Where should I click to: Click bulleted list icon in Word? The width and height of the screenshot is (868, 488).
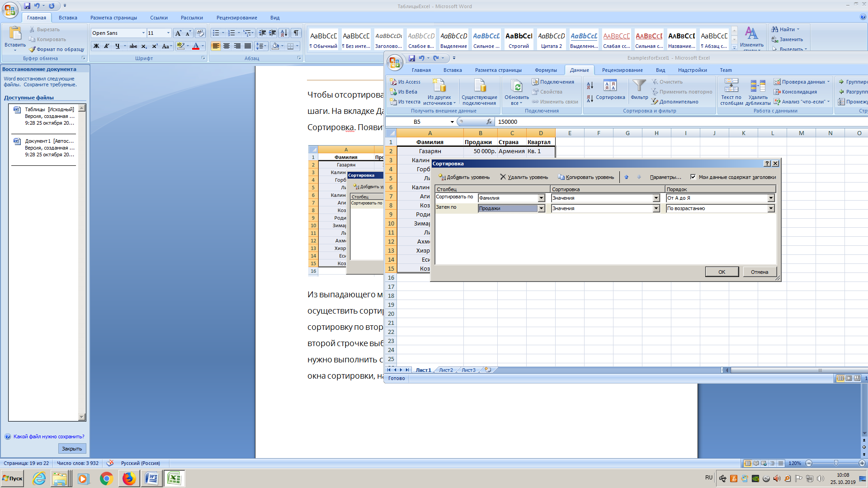pos(216,33)
